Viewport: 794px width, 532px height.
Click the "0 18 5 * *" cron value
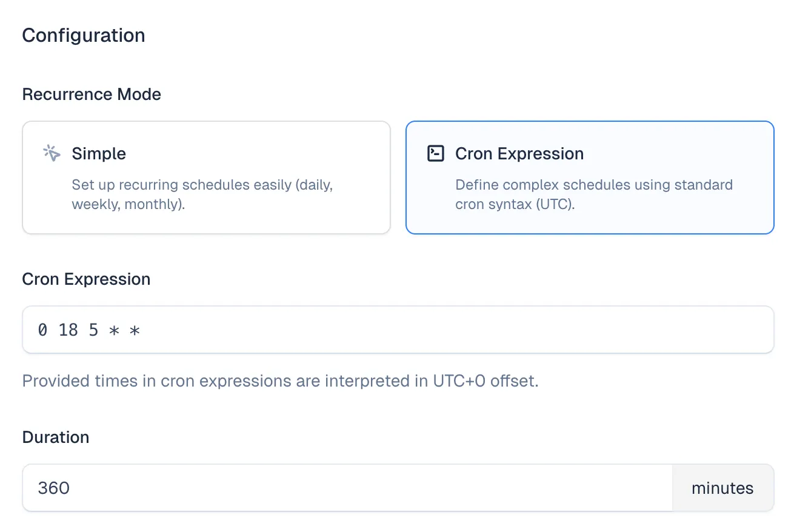(x=89, y=330)
